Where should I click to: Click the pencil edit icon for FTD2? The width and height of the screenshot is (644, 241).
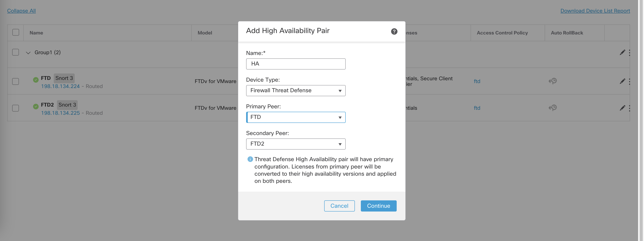[622, 108]
